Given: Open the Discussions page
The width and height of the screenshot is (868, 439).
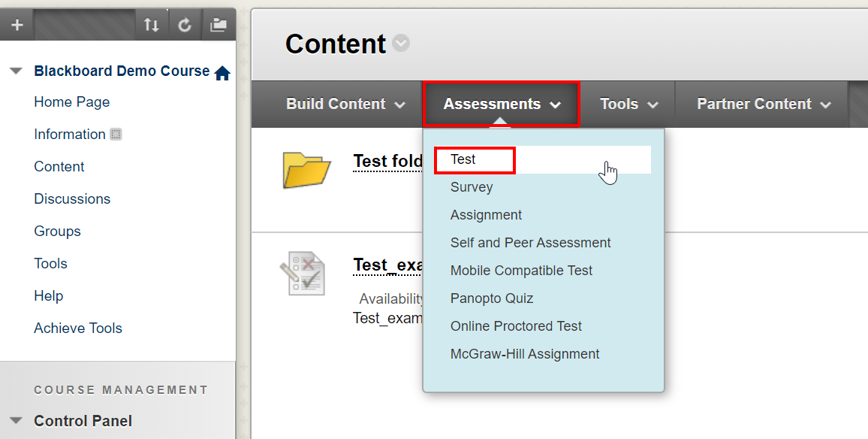Looking at the screenshot, I should click(x=71, y=198).
